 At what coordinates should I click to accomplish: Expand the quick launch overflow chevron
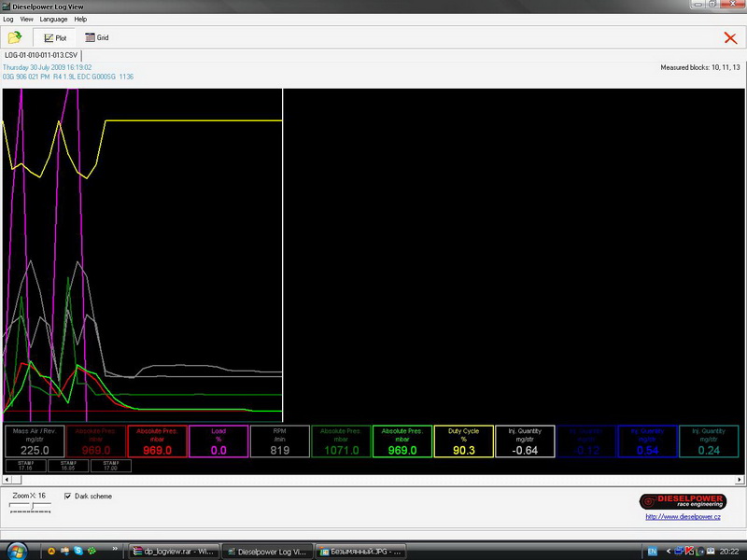(115, 549)
